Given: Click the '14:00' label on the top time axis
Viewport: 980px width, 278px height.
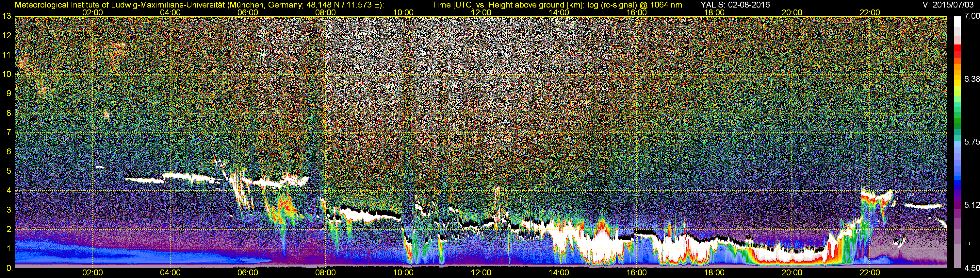Looking at the screenshot, I should [x=559, y=12].
